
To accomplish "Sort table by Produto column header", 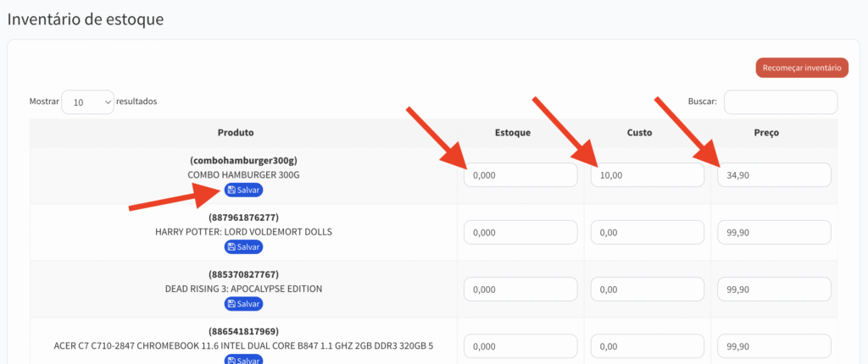I will pos(236,133).
